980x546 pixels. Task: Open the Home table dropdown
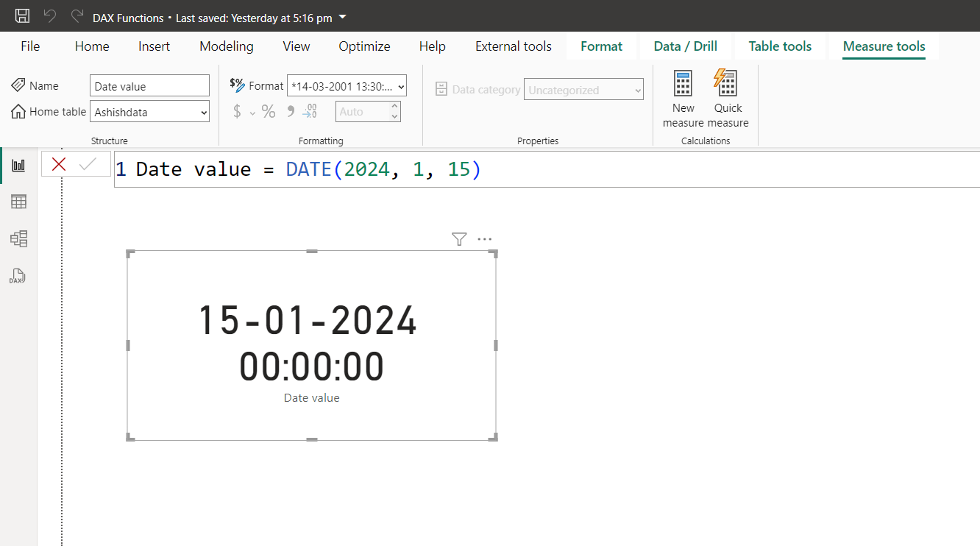tap(149, 111)
